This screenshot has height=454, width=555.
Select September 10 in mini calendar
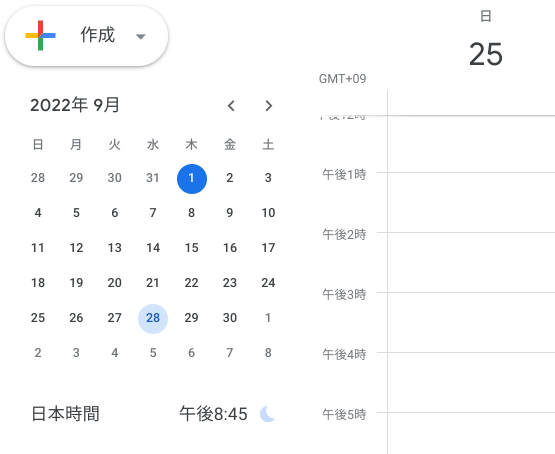tap(268, 213)
